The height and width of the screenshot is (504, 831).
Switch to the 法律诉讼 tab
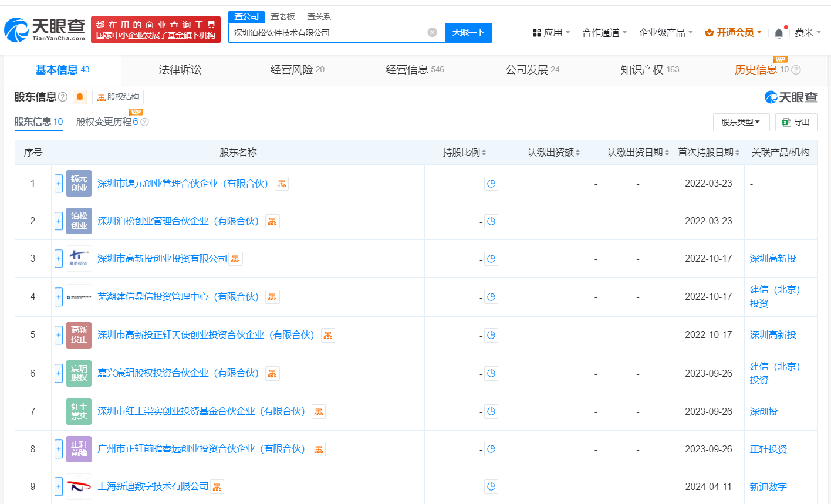coord(180,70)
